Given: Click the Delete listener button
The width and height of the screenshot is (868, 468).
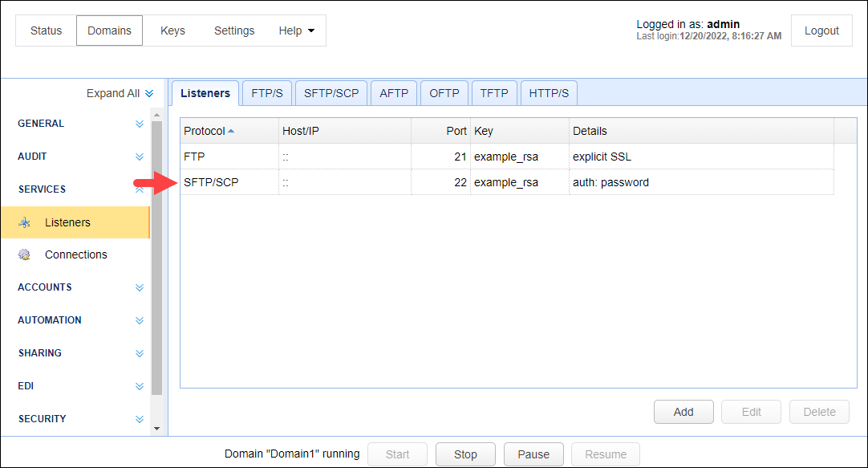Looking at the screenshot, I should [x=819, y=412].
